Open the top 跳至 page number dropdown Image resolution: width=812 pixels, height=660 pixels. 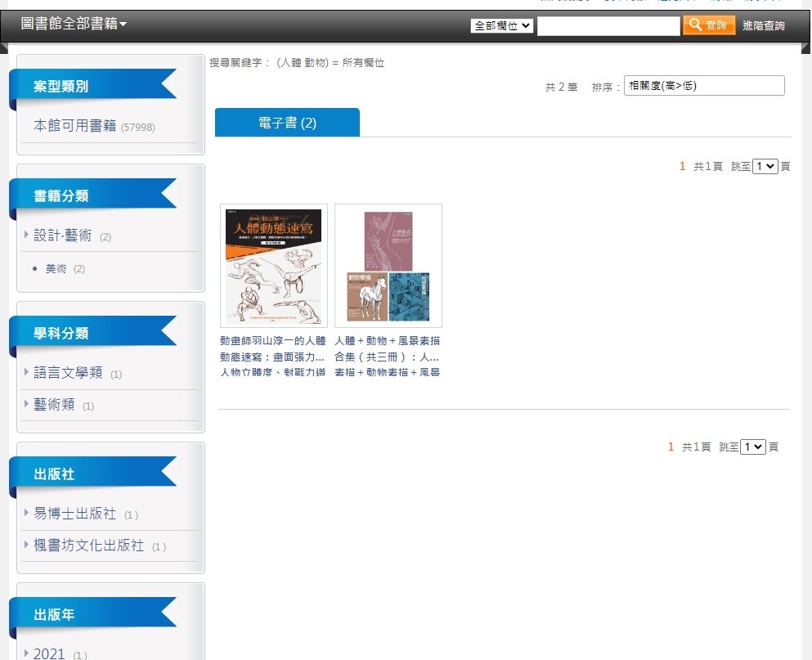tap(765, 166)
